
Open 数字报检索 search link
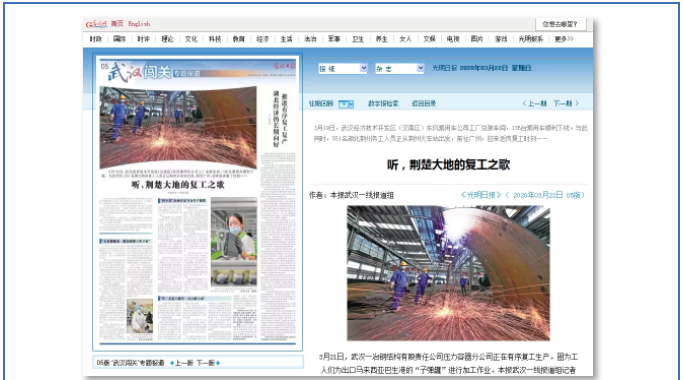[383, 104]
